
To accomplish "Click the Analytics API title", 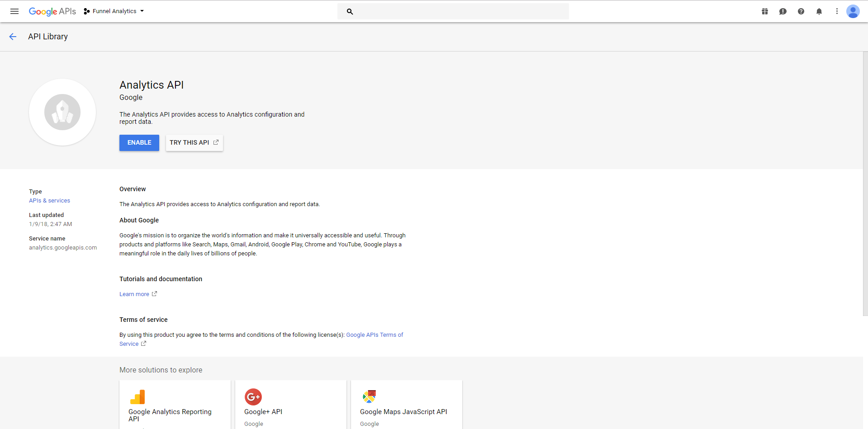I will tap(152, 85).
